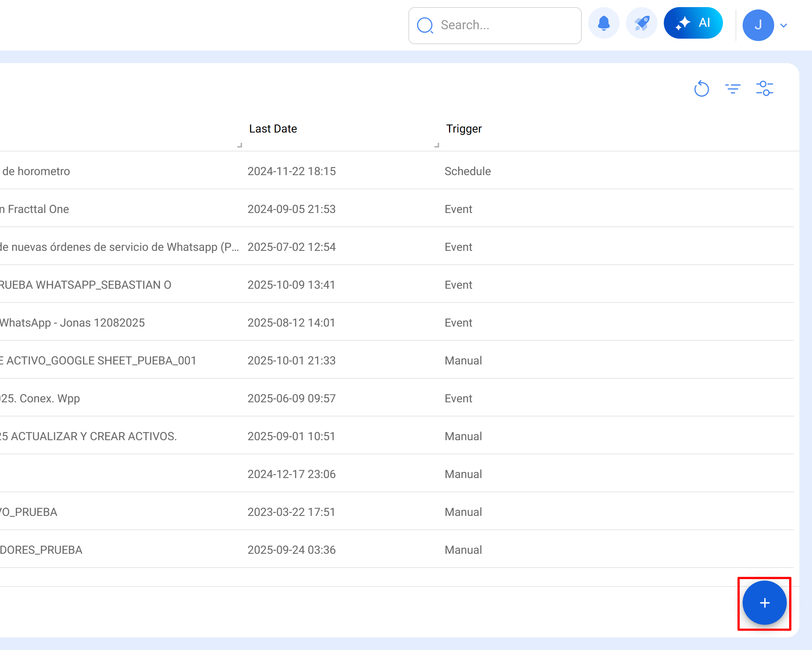Open the AI assistant button

(693, 23)
